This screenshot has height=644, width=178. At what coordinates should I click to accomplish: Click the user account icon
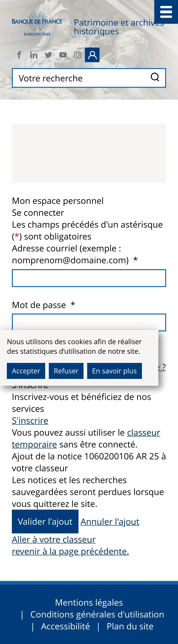tap(92, 55)
